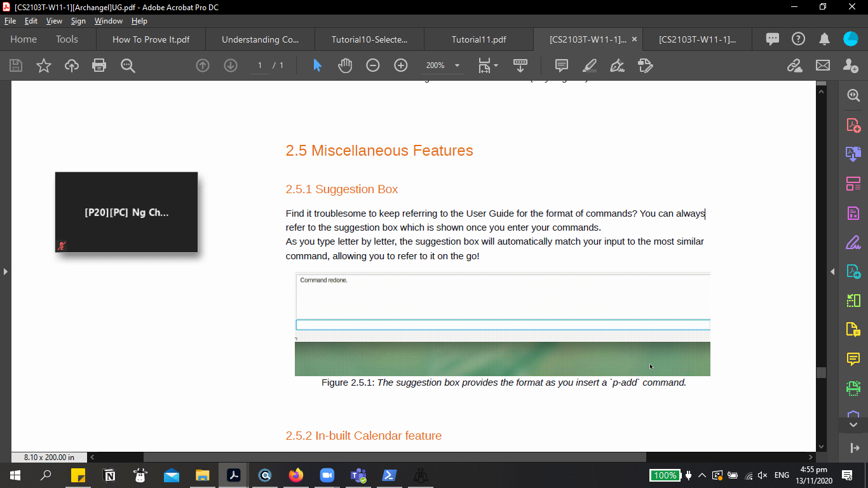Viewport: 868px width, 488px height.
Task: Go to previous page with up arrow
Action: [203, 65]
